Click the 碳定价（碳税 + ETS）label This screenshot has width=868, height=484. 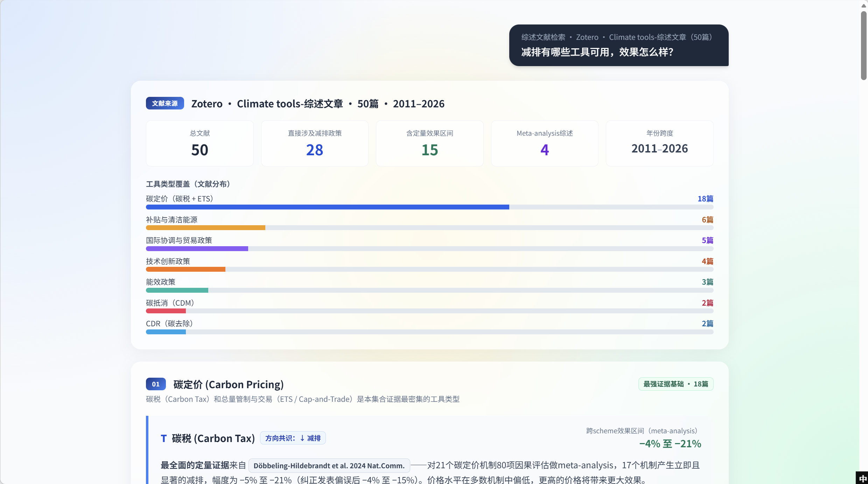coord(180,199)
